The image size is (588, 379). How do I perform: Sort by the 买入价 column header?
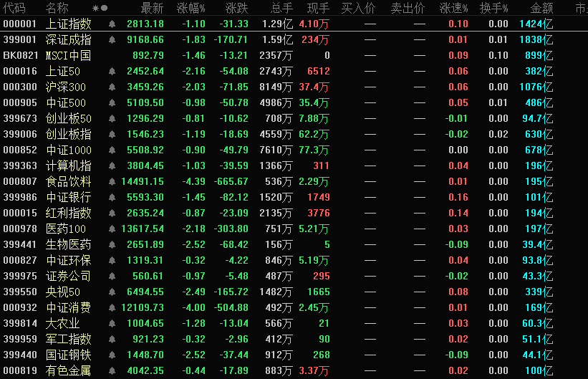[359, 8]
